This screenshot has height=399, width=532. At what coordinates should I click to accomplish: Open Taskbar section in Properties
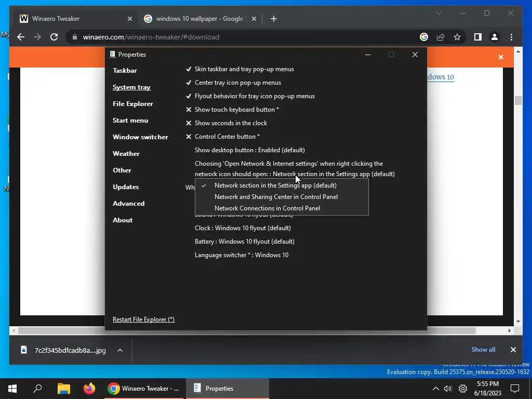pyautogui.click(x=125, y=71)
